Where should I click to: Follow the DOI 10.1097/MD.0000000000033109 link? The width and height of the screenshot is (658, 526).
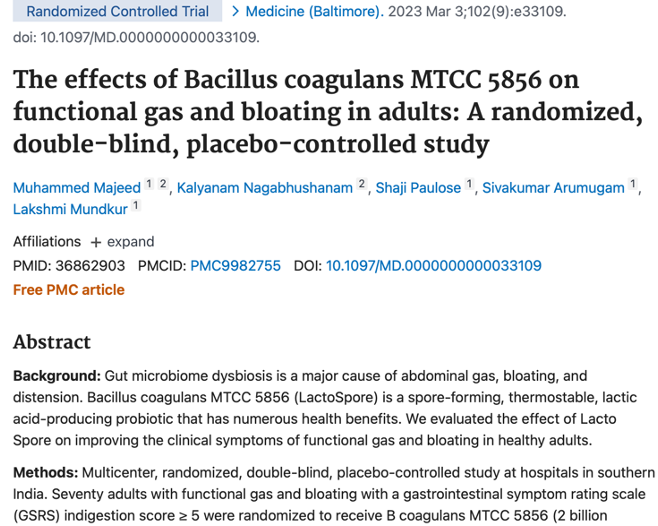pos(434,266)
